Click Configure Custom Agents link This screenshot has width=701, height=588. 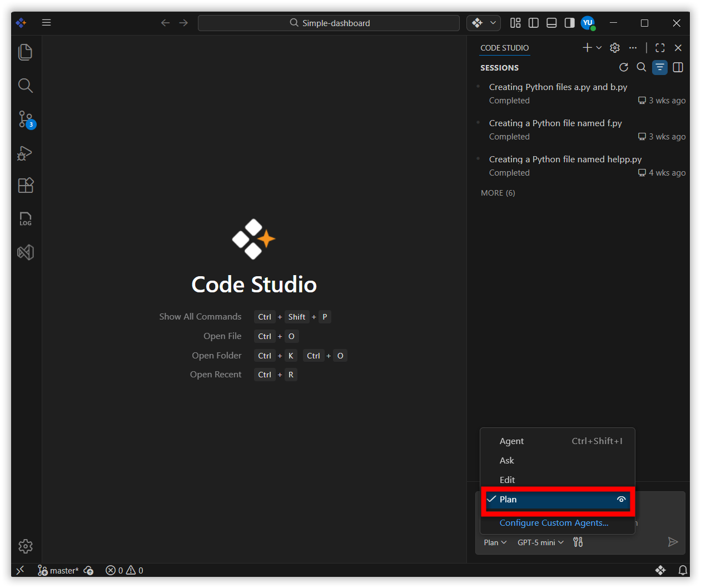tap(554, 523)
